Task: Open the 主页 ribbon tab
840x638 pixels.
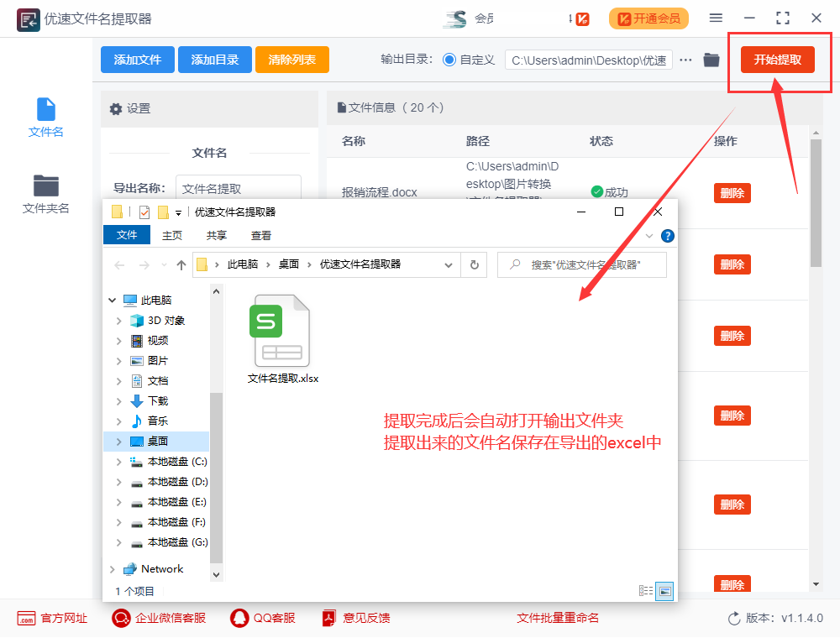Action: click(x=172, y=235)
